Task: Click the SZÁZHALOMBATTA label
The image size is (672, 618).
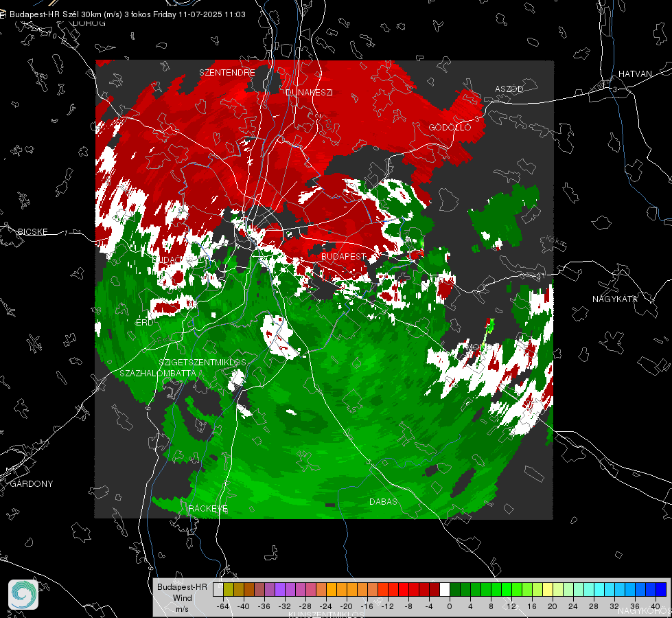Action: pos(158,373)
